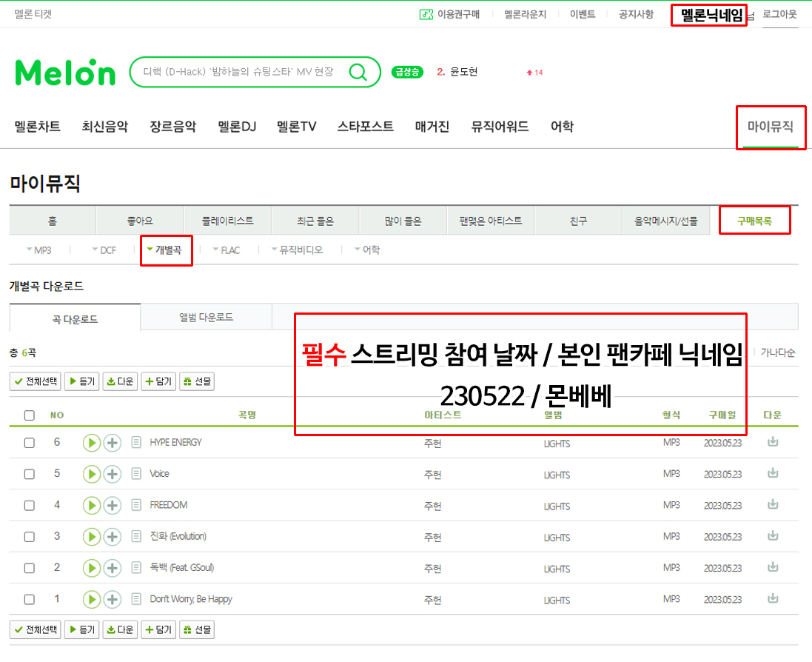This screenshot has width=812, height=662.
Task: Expand the MP3 purchase filter
Action: (x=38, y=250)
